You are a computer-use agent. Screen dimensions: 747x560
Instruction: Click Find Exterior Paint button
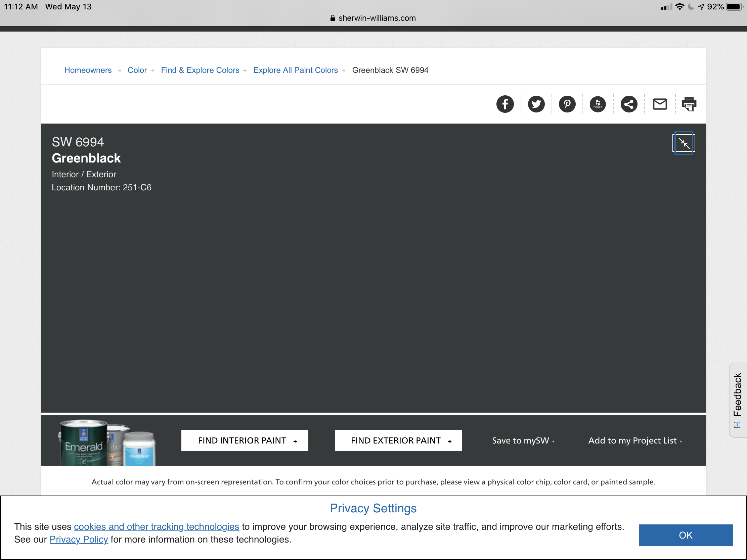click(x=398, y=440)
